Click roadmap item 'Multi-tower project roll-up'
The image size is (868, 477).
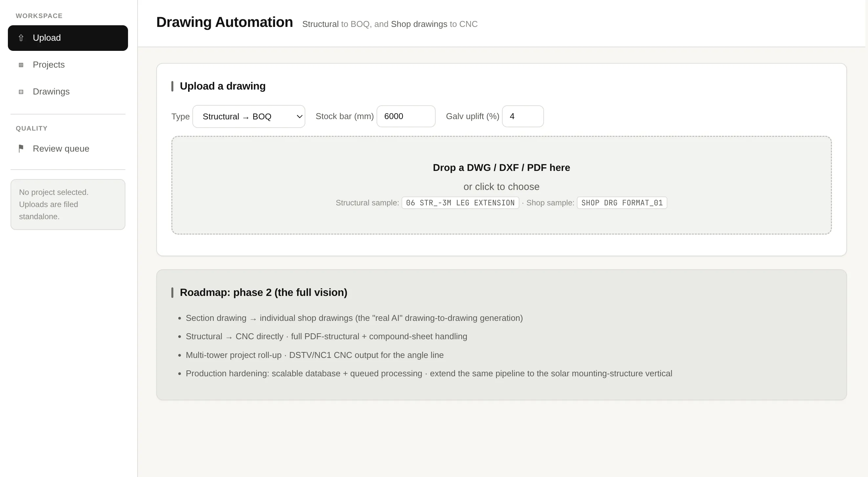click(315, 355)
